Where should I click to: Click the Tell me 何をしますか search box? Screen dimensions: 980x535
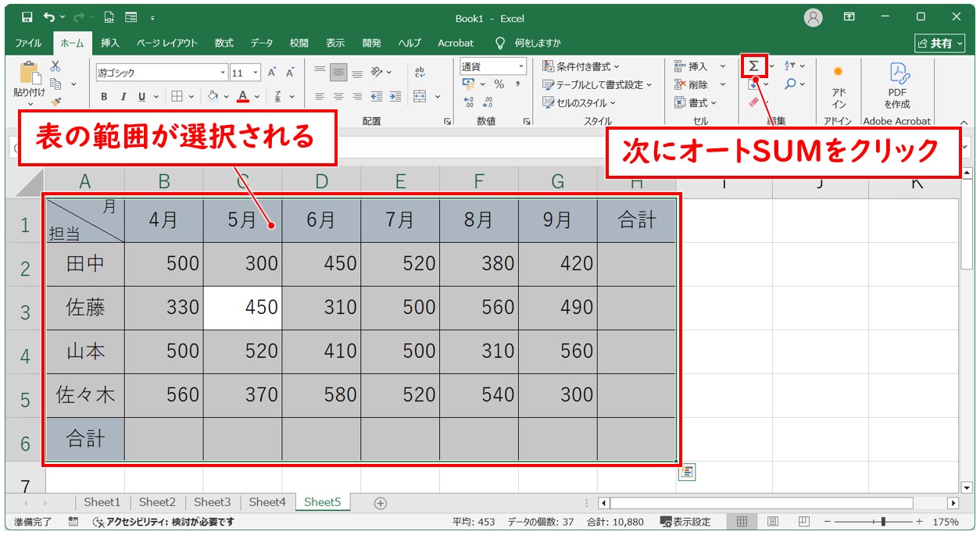(x=529, y=43)
